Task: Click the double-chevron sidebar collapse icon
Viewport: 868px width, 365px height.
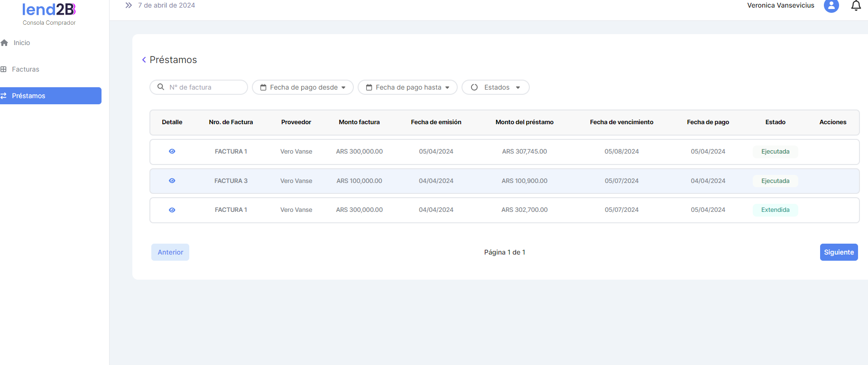Action: (129, 5)
